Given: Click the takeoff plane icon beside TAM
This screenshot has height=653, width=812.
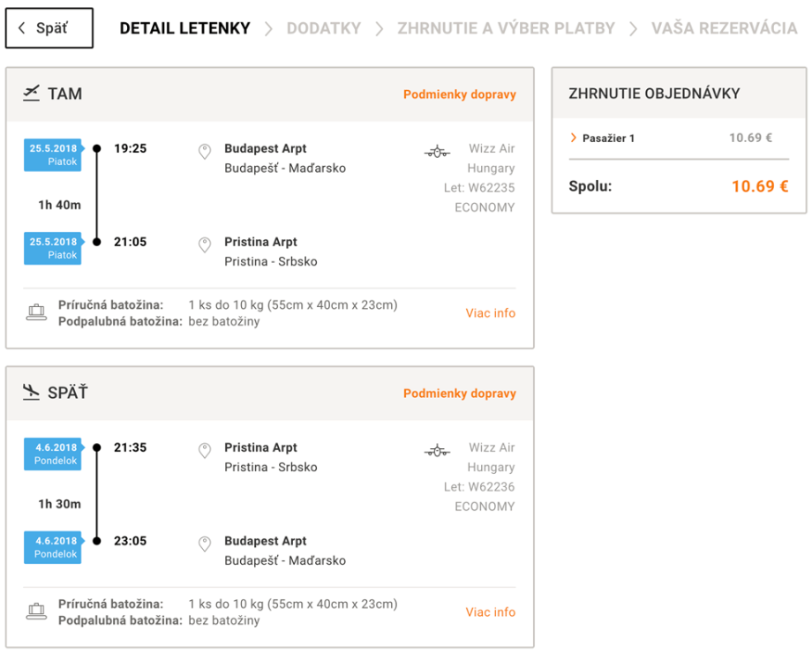Looking at the screenshot, I should (32, 94).
